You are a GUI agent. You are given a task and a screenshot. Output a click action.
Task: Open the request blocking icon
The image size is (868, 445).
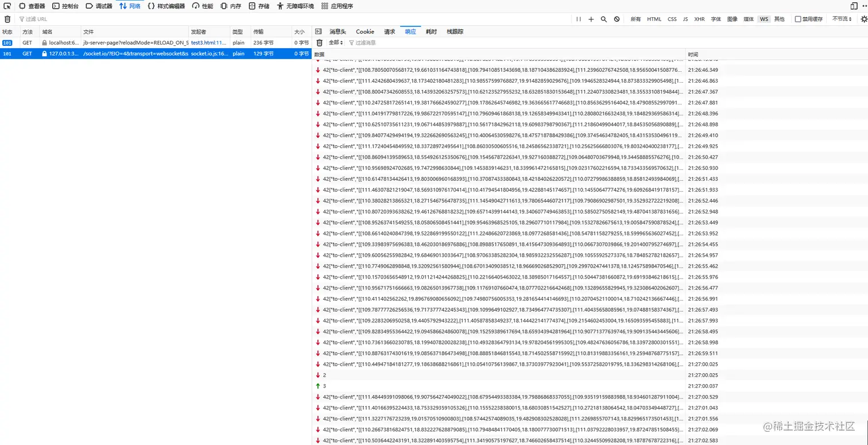coord(617,19)
